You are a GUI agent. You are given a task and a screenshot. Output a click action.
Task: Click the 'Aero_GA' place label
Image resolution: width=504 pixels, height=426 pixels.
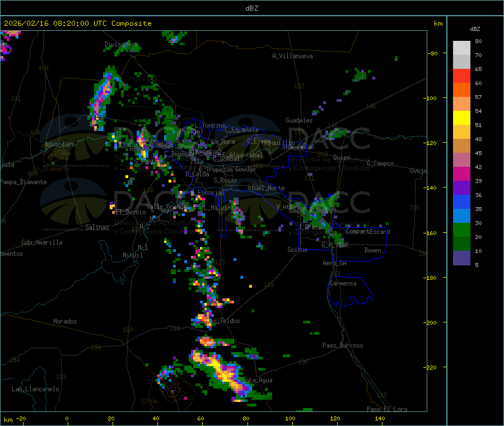335,263
